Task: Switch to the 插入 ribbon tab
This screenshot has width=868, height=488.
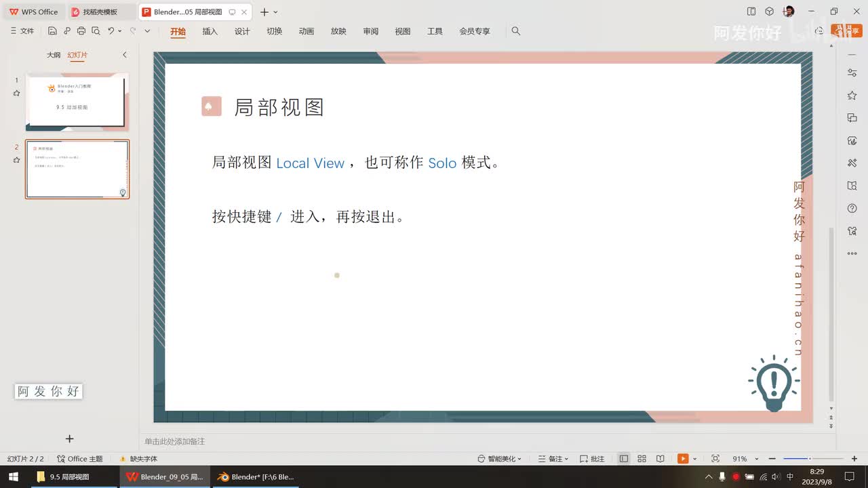Action: [210, 31]
